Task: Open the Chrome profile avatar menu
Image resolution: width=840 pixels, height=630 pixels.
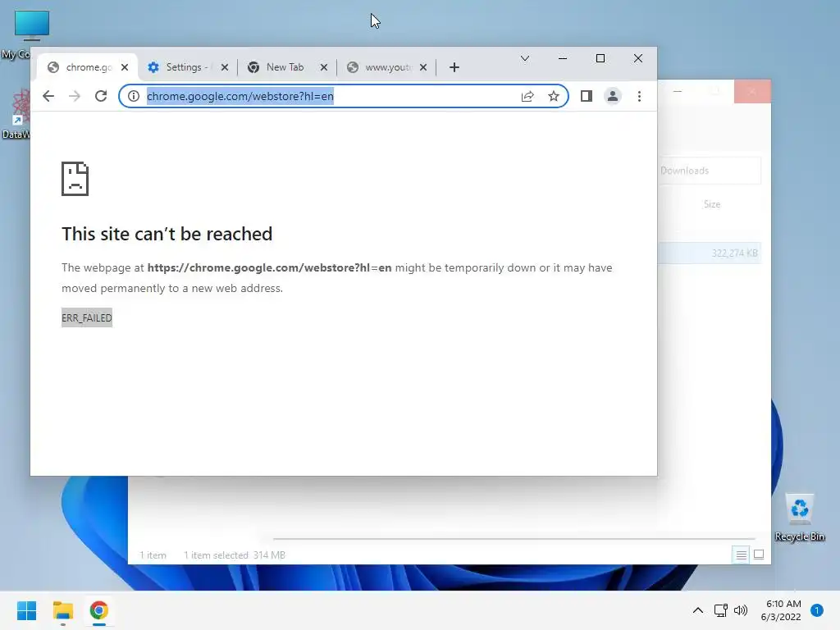Action: pyautogui.click(x=612, y=96)
